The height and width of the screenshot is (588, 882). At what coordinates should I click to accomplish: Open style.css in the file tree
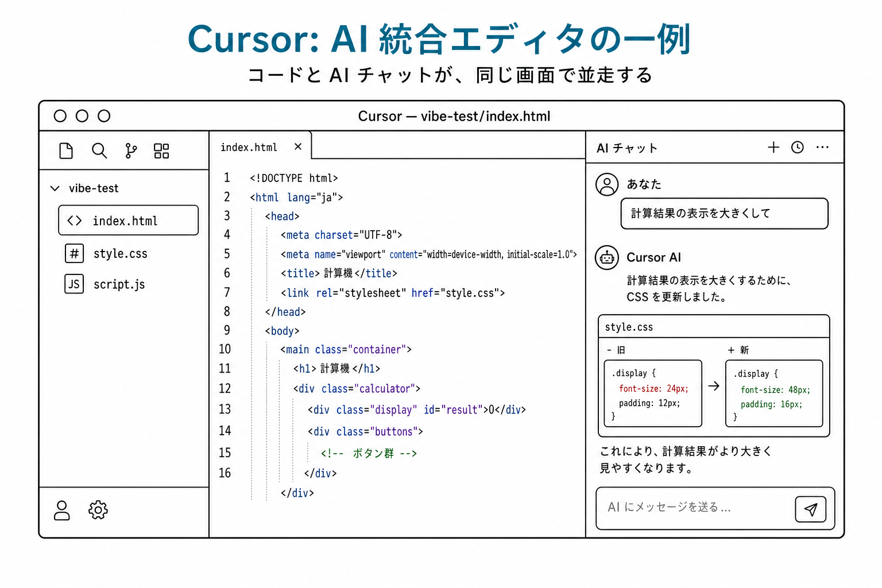tap(121, 253)
